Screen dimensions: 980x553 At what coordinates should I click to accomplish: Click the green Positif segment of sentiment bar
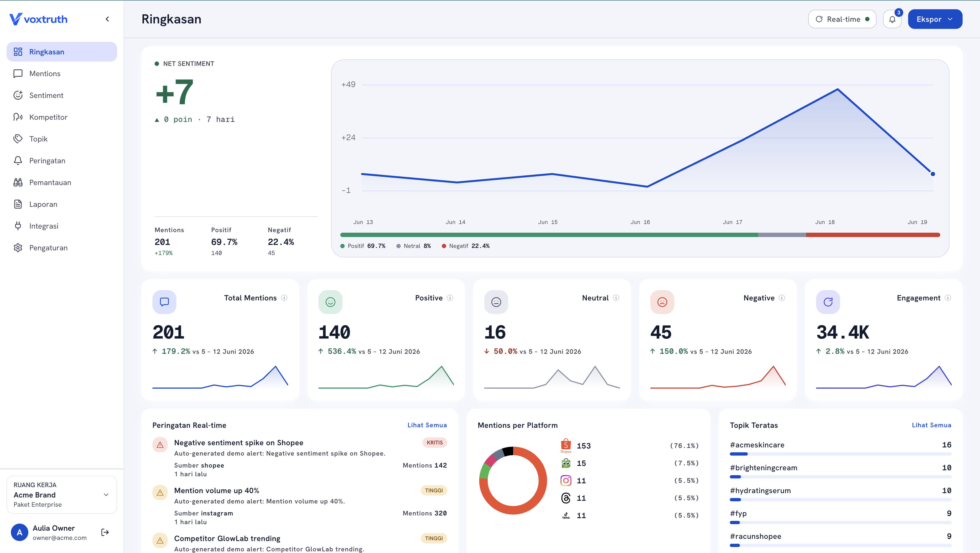[x=549, y=235]
